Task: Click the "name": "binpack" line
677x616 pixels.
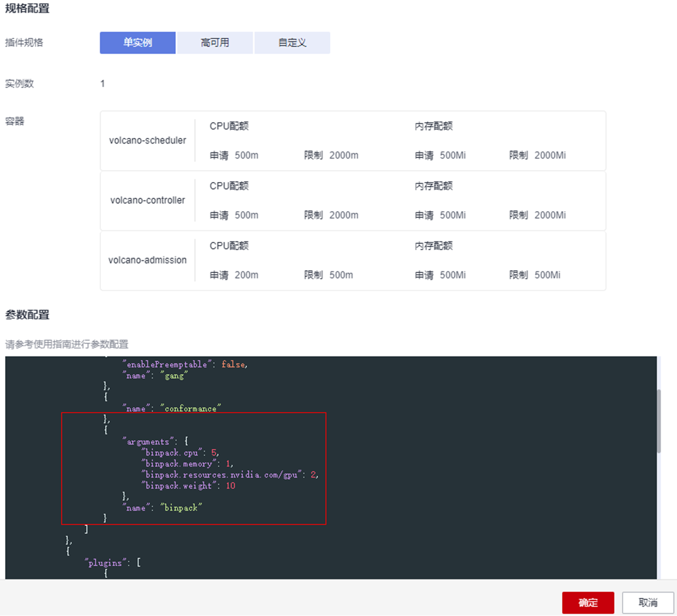Action: [x=162, y=508]
